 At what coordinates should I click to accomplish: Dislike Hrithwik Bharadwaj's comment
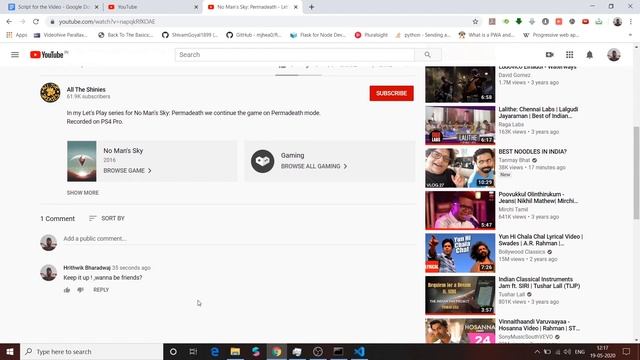80,290
